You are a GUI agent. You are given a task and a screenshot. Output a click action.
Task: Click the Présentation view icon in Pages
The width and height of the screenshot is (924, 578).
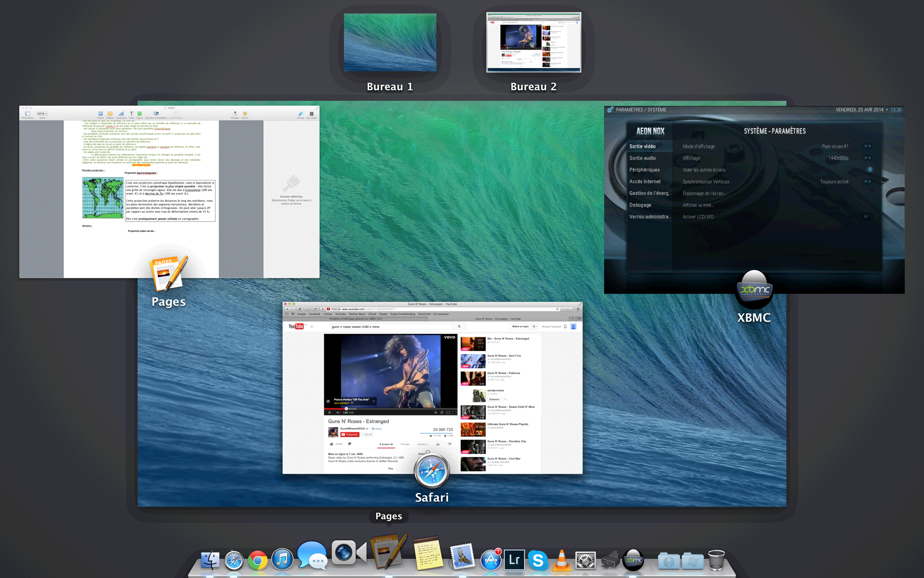(x=28, y=114)
